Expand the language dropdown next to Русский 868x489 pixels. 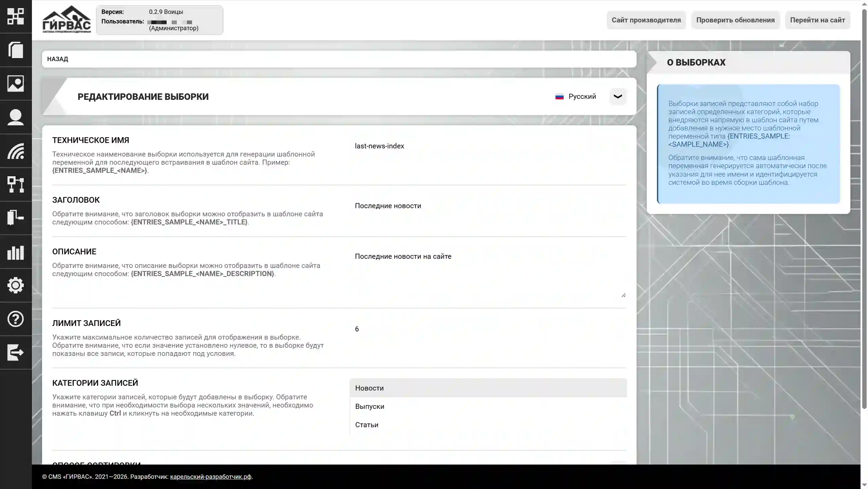617,96
